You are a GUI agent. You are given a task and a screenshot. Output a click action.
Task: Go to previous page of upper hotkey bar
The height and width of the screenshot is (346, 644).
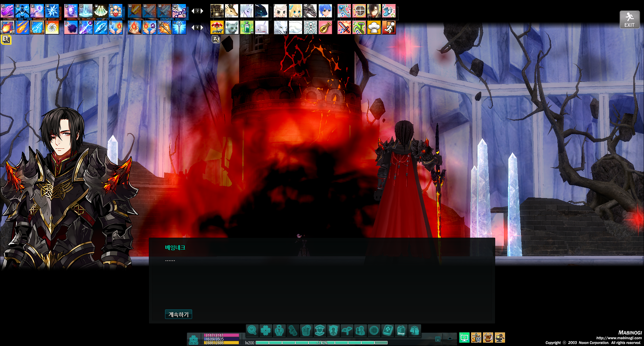[193, 11]
